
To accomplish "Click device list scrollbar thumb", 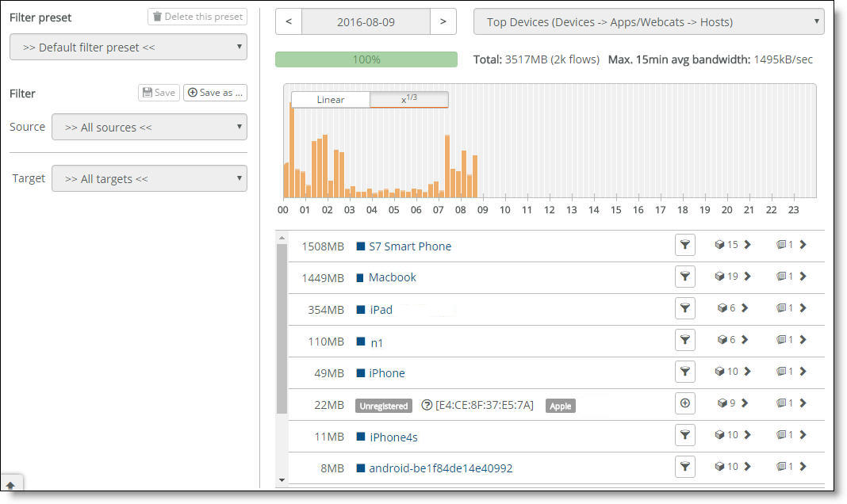I will tap(282, 329).
